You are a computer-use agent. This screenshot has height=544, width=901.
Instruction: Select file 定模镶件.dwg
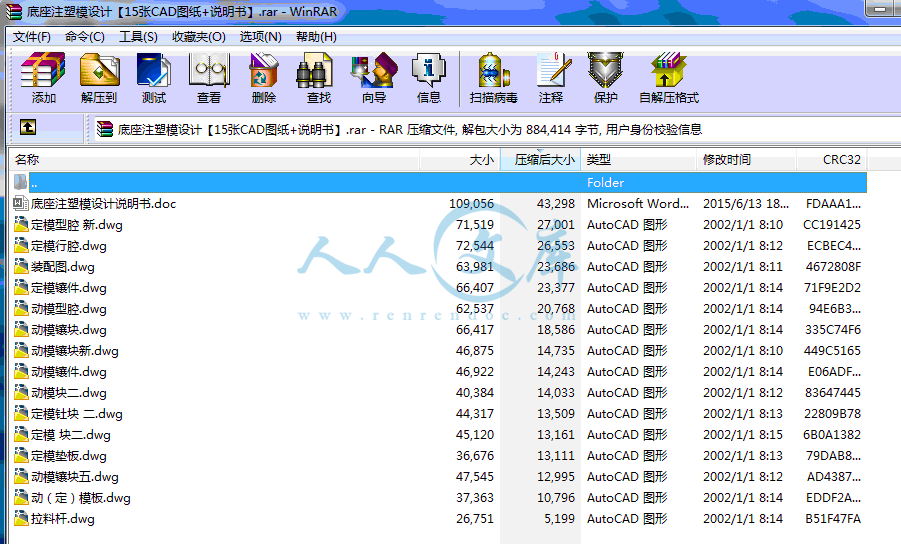tap(69, 288)
